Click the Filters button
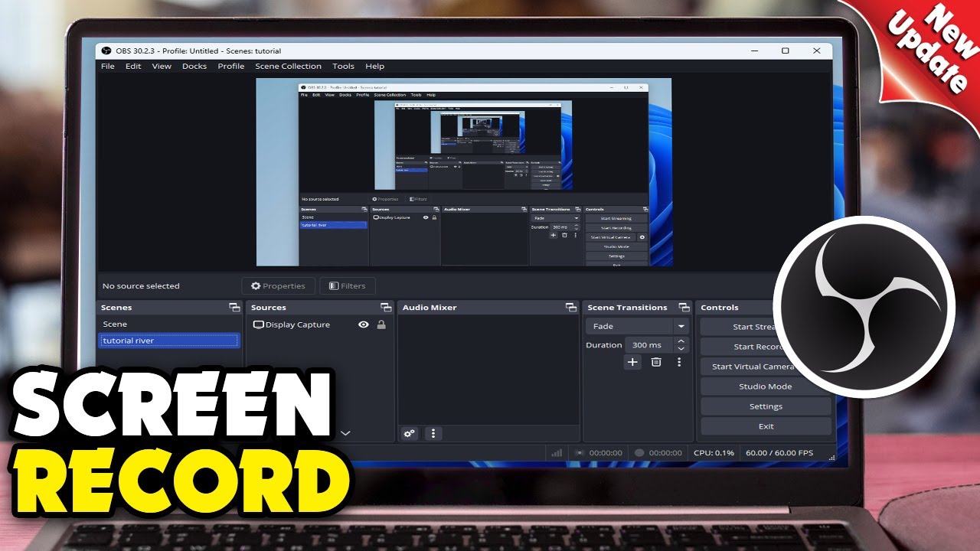The image size is (980, 551). pyautogui.click(x=348, y=286)
